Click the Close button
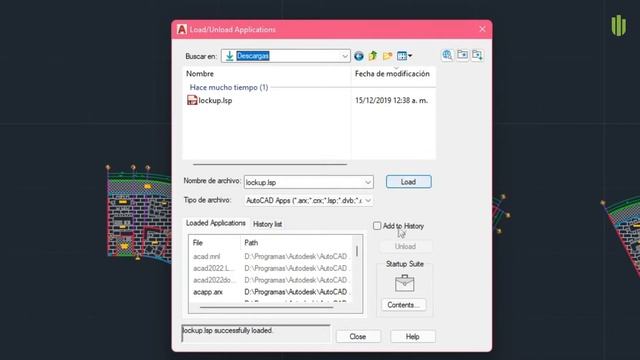 click(x=358, y=336)
